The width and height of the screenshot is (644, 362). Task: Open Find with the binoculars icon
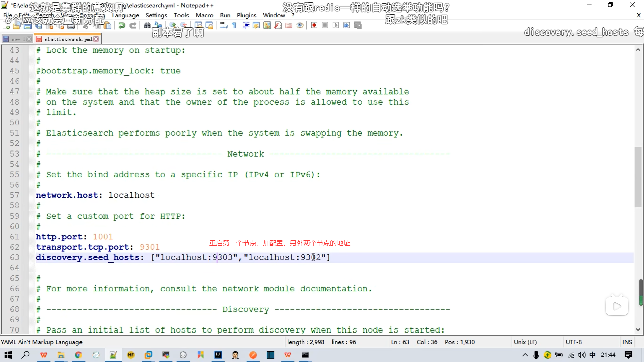147,25
